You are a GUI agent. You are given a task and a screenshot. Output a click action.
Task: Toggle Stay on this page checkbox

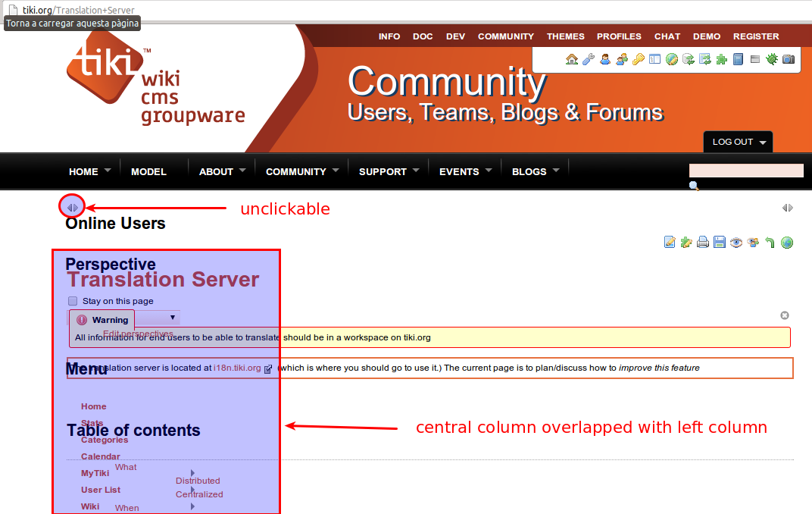tap(73, 301)
